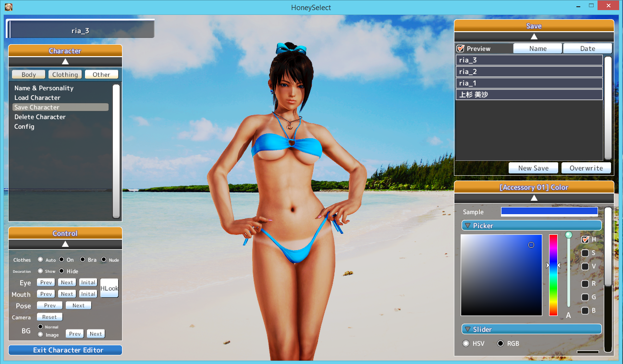Image resolution: width=623 pixels, height=364 pixels.
Task: Select Save Character menu entry
Action: pyautogui.click(x=61, y=107)
